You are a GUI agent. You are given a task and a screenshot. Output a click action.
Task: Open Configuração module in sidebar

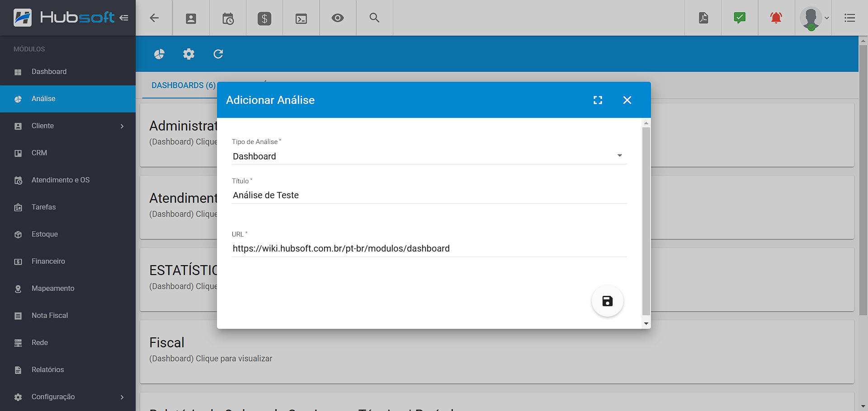[68, 397]
